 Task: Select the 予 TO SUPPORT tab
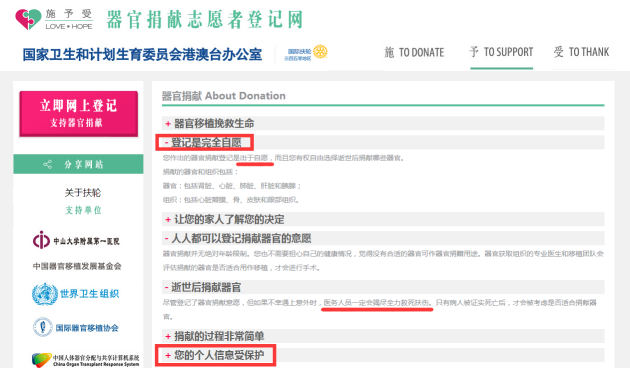[501, 52]
